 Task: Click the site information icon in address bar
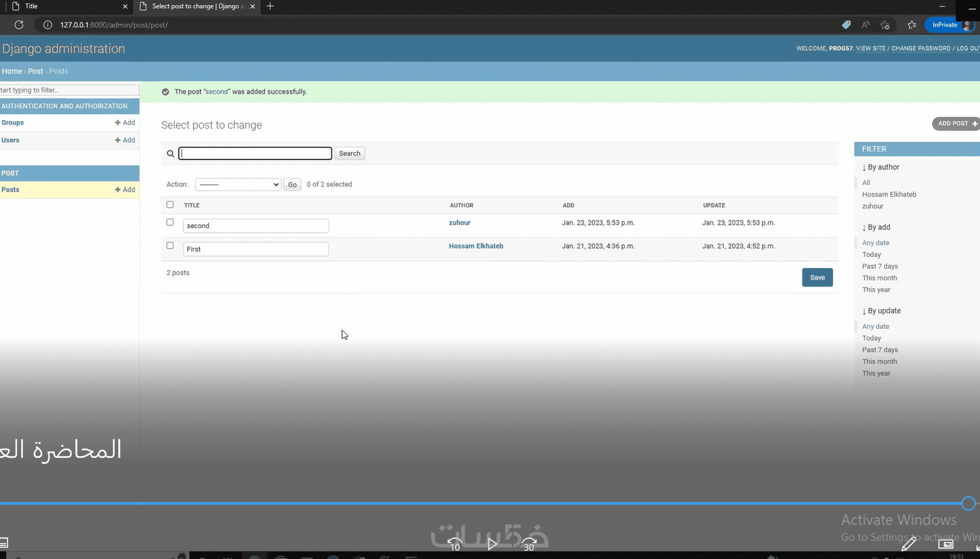pos(48,25)
